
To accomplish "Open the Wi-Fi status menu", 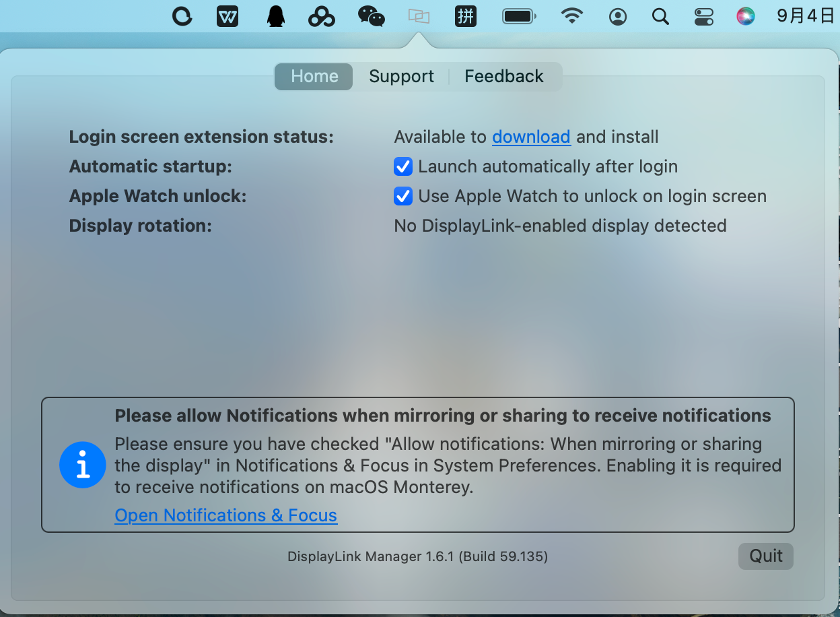I will (x=572, y=16).
